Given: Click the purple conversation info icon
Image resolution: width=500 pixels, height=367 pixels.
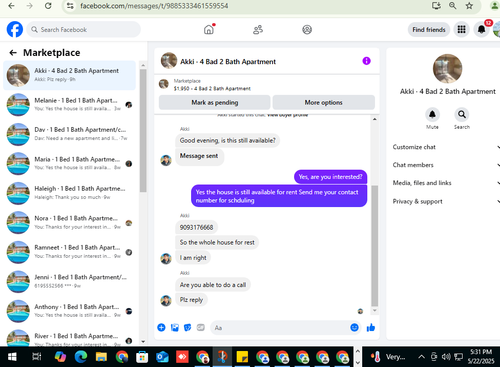Looking at the screenshot, I should pos(366,61).
